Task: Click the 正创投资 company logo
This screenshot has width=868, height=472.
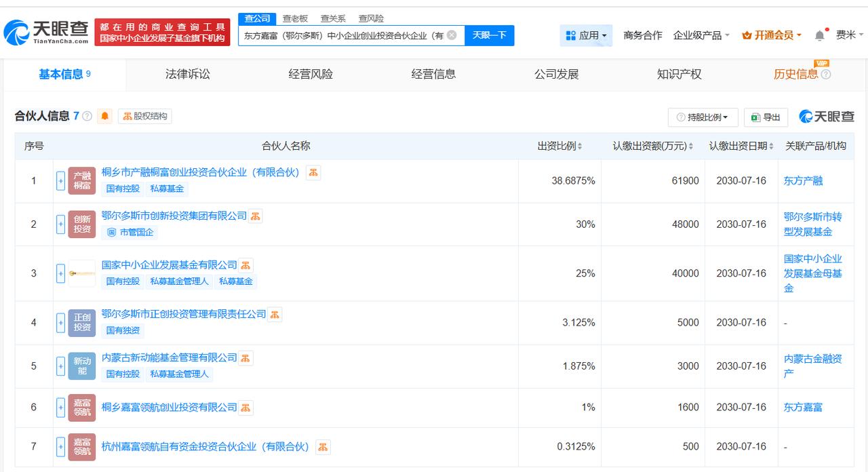Action: 82,323
